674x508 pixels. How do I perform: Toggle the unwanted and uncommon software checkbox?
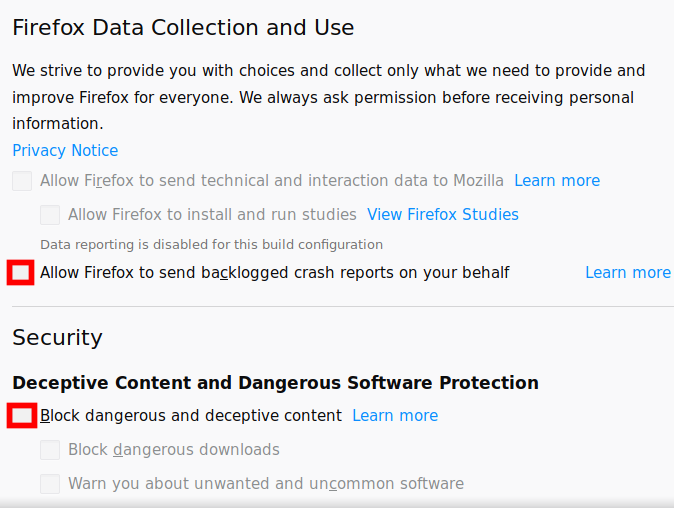(x=50, y=484)
